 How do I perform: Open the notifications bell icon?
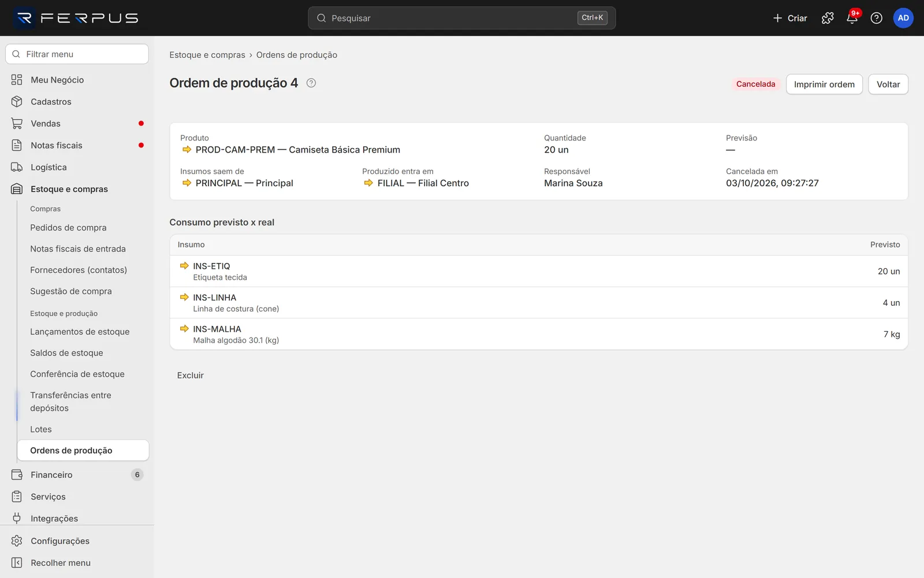(852, 18)
